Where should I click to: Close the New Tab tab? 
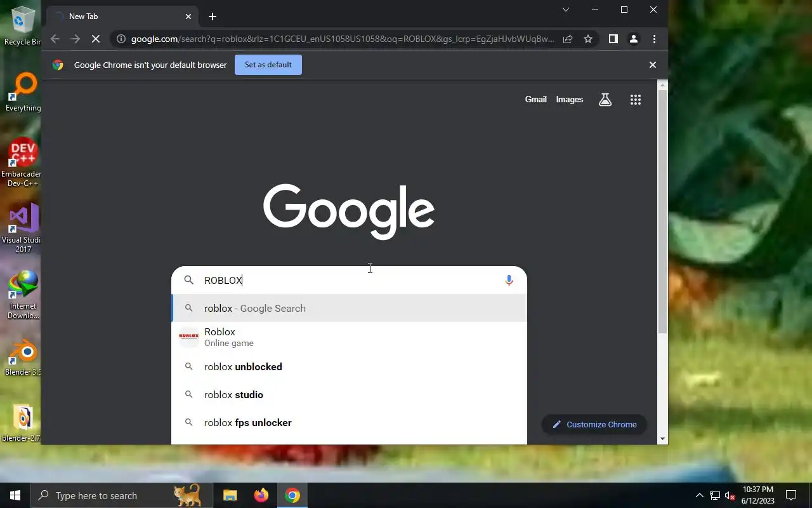(188, 17)
